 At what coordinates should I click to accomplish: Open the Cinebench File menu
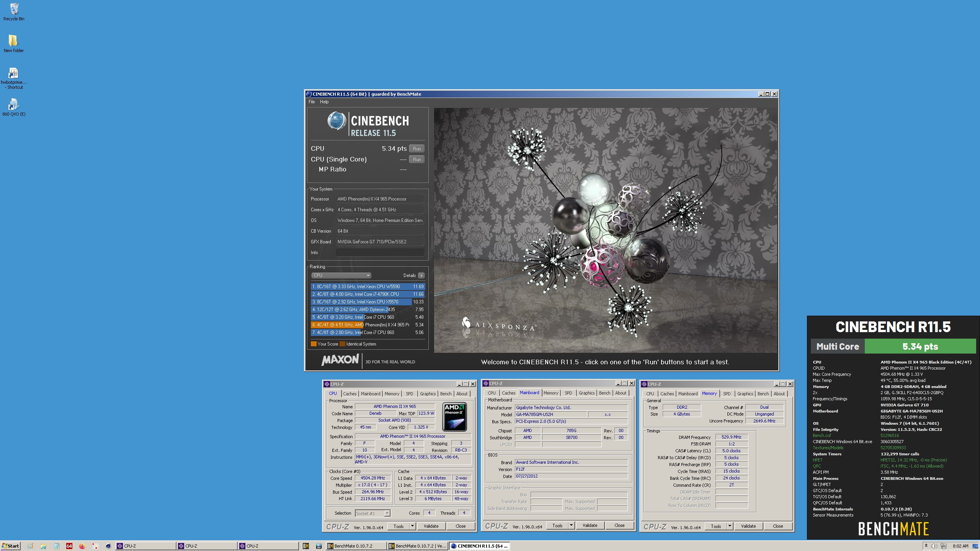point(312,102)
